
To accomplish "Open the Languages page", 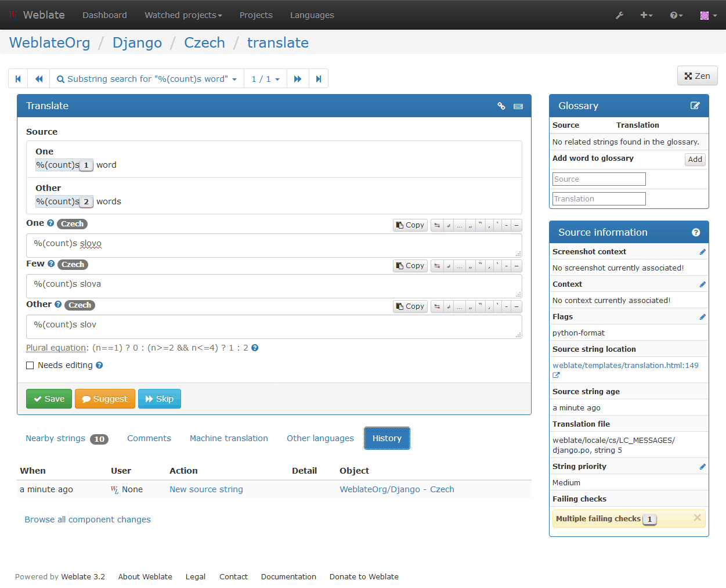I will coord(312,15).
